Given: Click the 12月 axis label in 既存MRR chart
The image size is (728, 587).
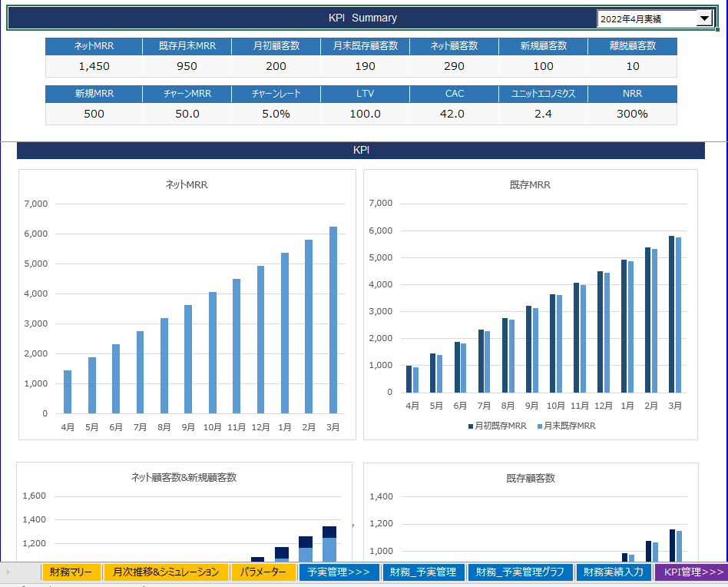Looking at the screenshot, I should [x=603, y=406].
